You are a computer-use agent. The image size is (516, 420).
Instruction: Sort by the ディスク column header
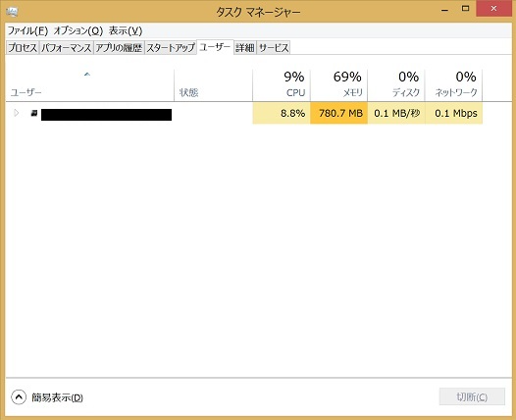[x=396, y=85]
